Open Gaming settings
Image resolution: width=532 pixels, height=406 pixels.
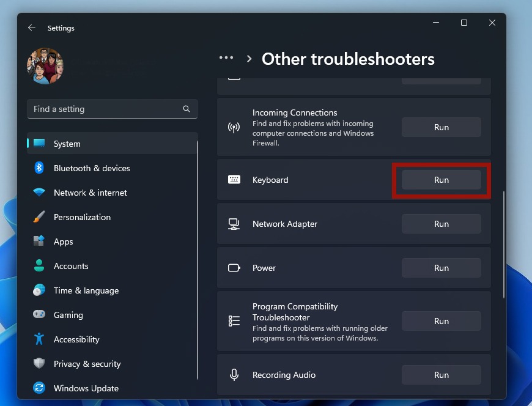(x=68, y=315)
